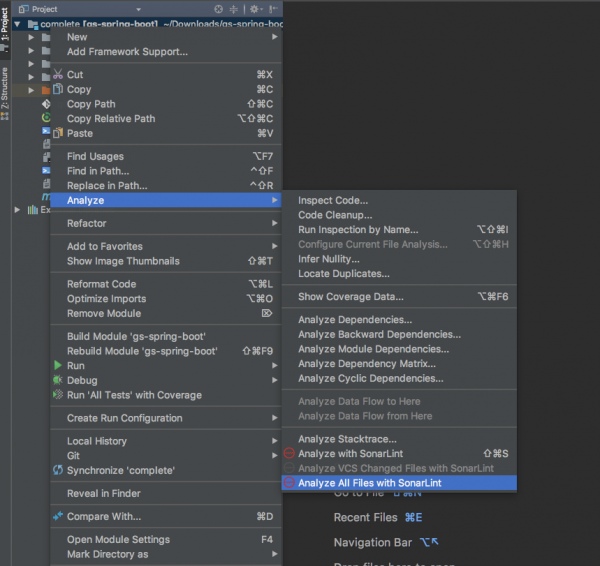Viewport: 600px width, 566px height.
Task: Click the Synchronize refresh icon
Action: (x=58, y=470)
